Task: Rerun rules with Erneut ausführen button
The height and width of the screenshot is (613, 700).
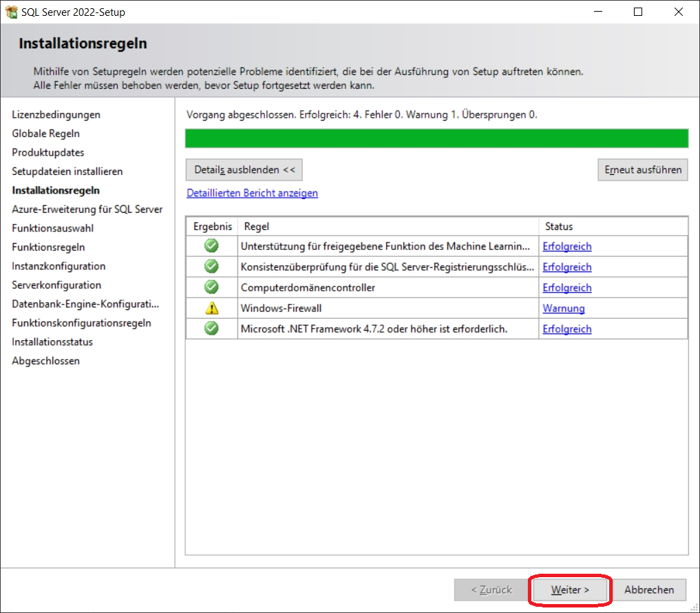Action: pyautogui.click(x=643, y=170)
